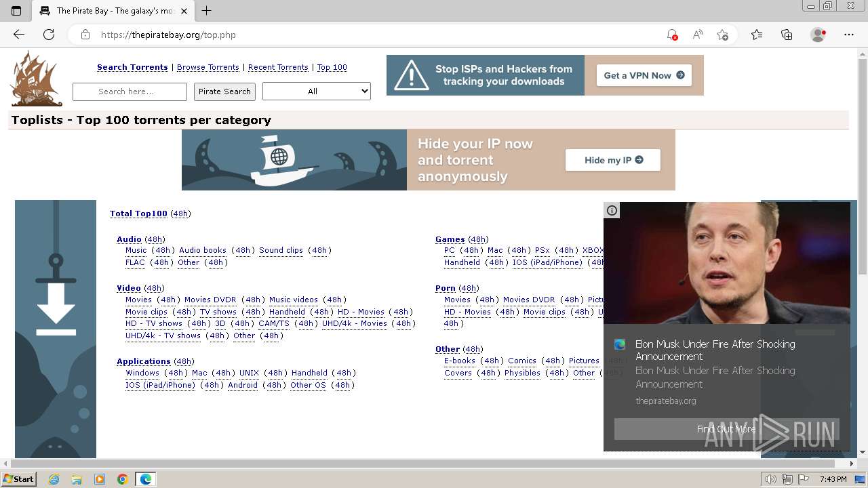868x488 pixels.
Task: Open the browser profile avatar
Action: (818, 35)
